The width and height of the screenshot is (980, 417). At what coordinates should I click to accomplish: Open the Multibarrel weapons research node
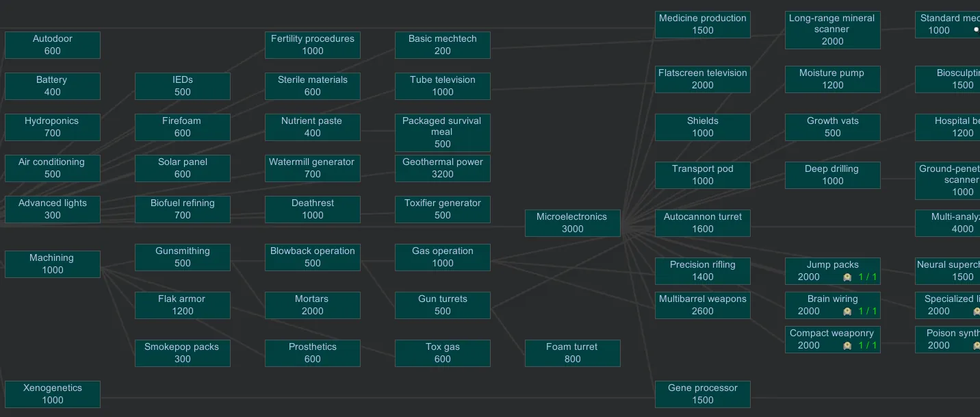pos(702,305)
